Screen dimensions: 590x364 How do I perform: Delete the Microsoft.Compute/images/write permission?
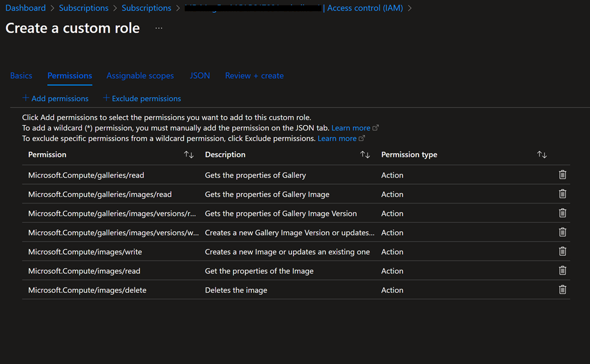[562, 251]
